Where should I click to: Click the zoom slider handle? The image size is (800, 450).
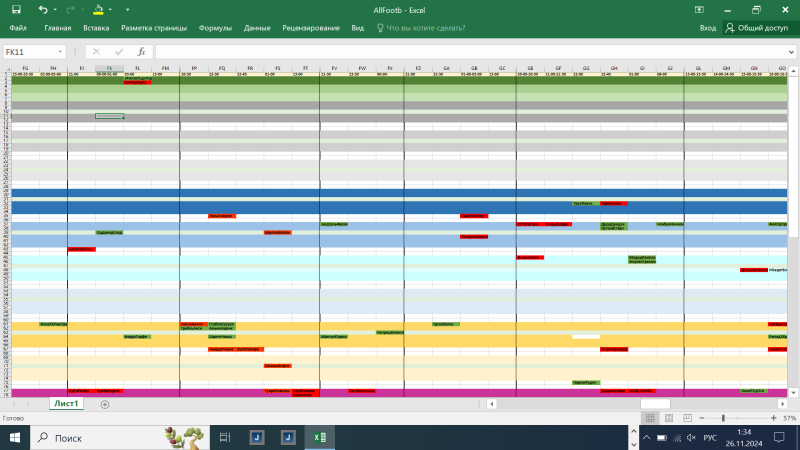point(723,417)
